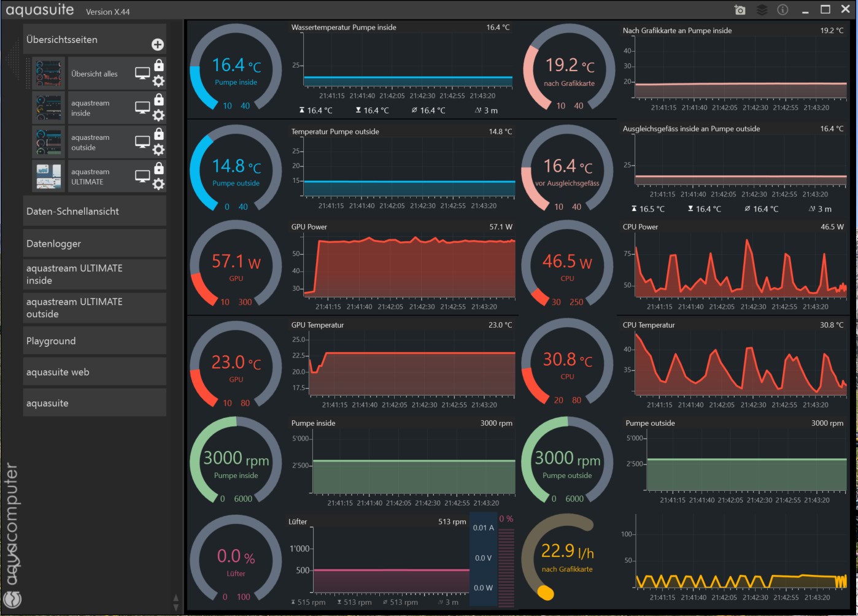Add a new overview page with plus icon

coord(158,44)
